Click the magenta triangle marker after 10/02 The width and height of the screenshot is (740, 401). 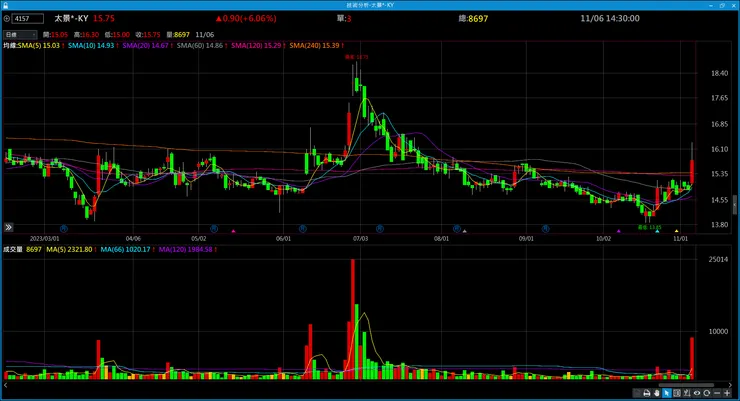click(x=619, y=231)
